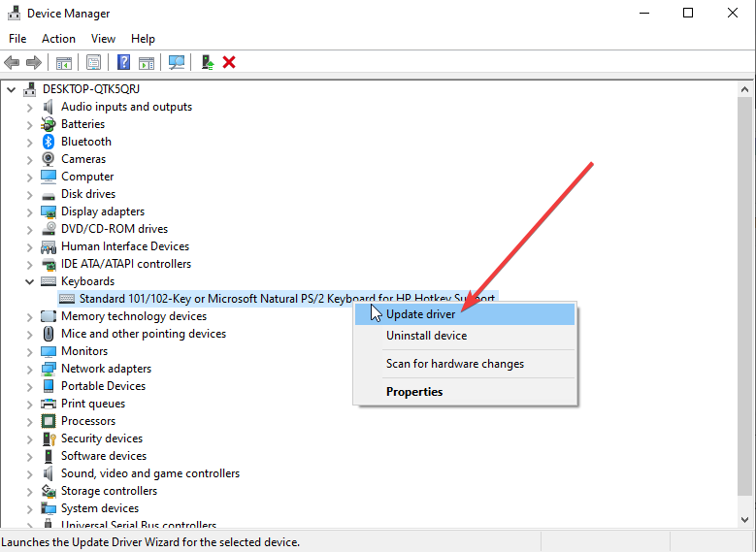Choose Update driver from context menu
Image resolution: width=756 pixels, height=552 pixels.
tap(465, 314)
